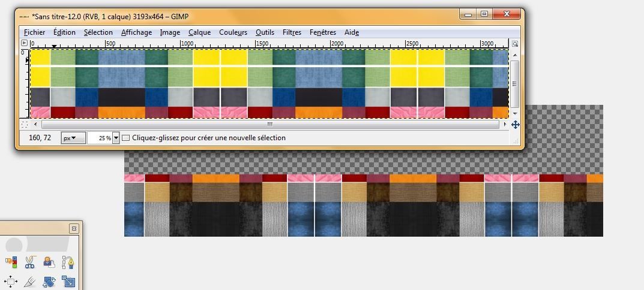
Task: Toggle zoom-on-resize magnifier icon at ruler corner
Action: pyautogui.click(x=515, y=44)
